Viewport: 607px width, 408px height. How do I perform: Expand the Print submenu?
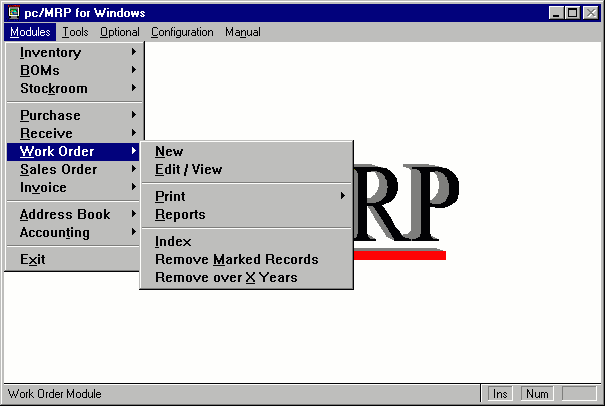point(247,196)
